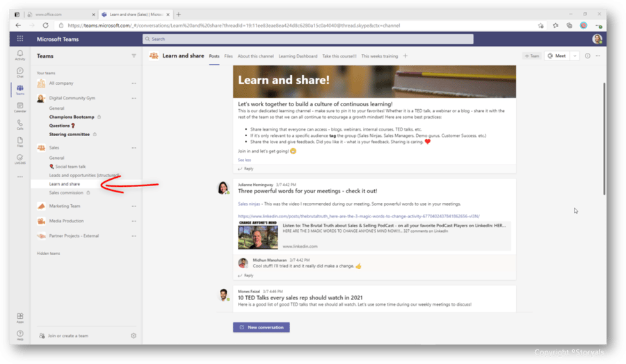Collapse the Sales team
This screenshot has height=364, width=626.
pyautogui.click(x=54, y=147)
